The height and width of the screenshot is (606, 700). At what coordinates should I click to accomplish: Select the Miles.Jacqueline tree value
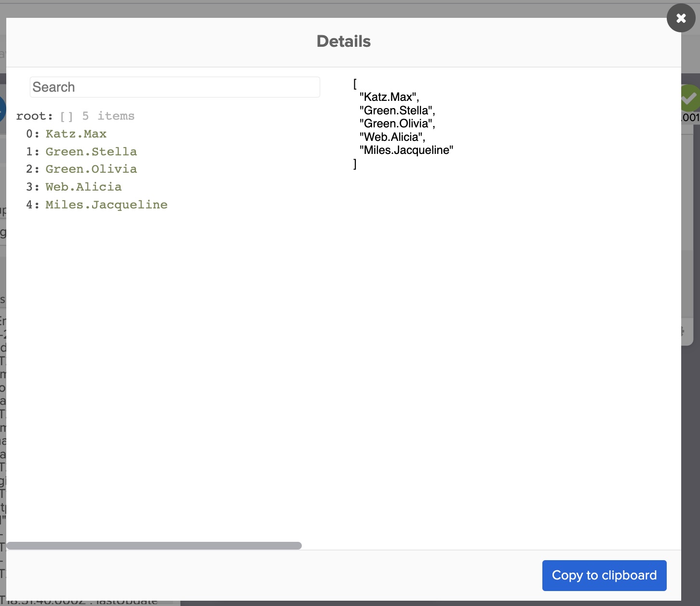coord(107,205)
